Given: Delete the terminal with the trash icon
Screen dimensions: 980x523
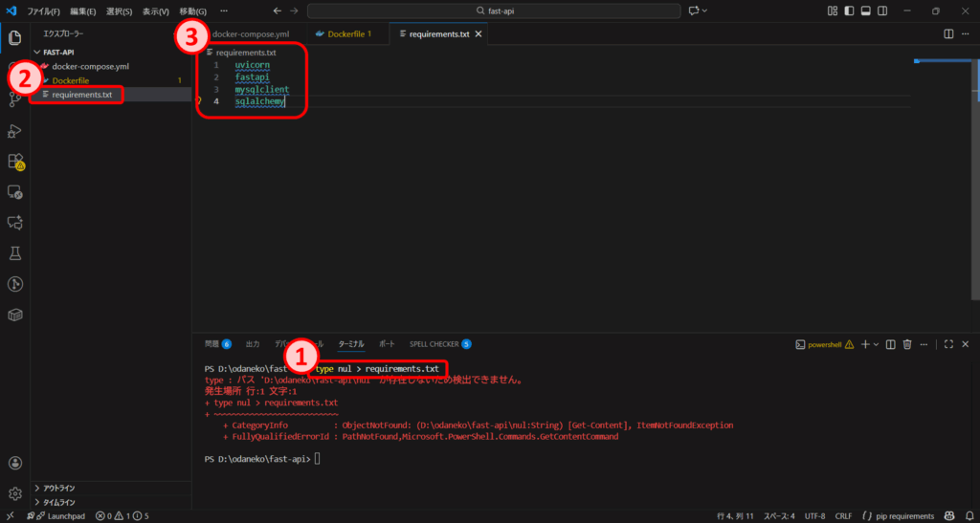Looking at the screenshot, I should pos(907,344).
